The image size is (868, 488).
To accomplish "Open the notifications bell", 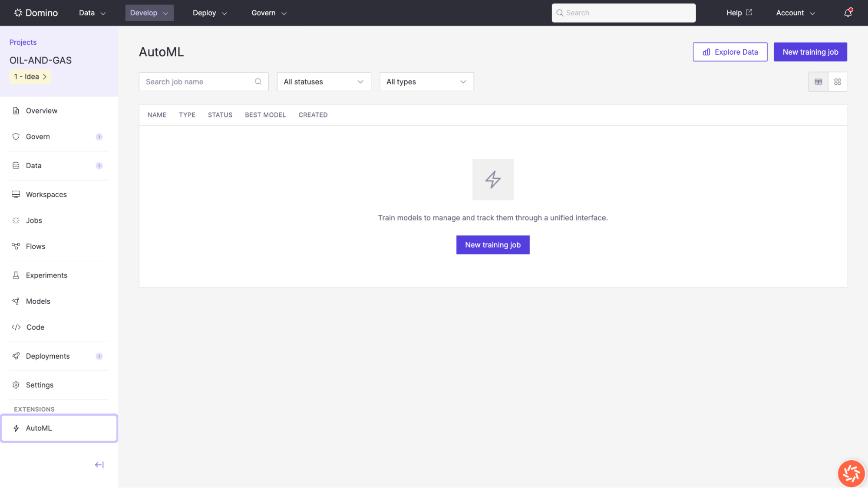I will (847, 13).
